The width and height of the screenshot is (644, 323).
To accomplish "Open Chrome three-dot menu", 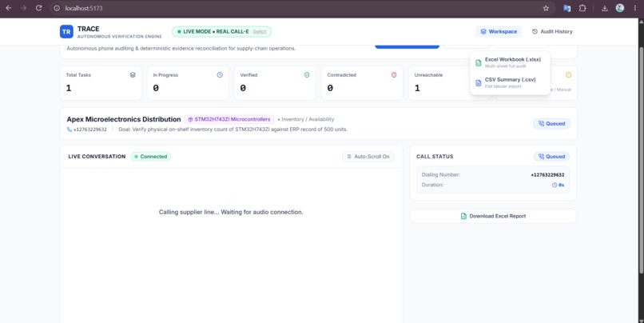I will click(x=635, y=8).
